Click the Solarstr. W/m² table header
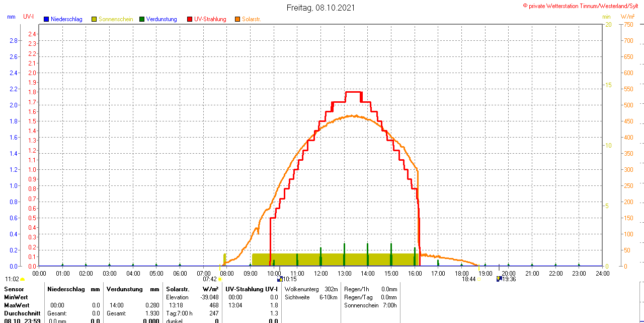The height and width of the screenshot is (323, 644). tap(192, 289)
